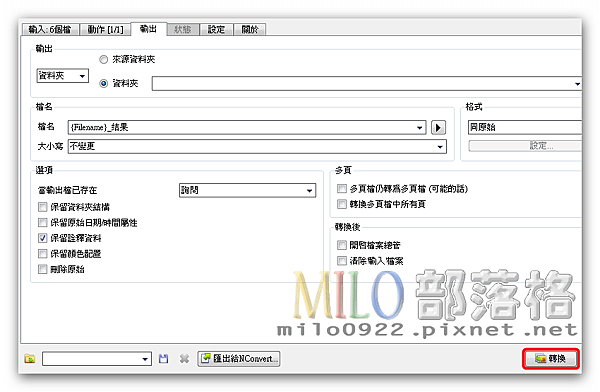Switch to the 動作 [1/1] tab

(105, 29)
